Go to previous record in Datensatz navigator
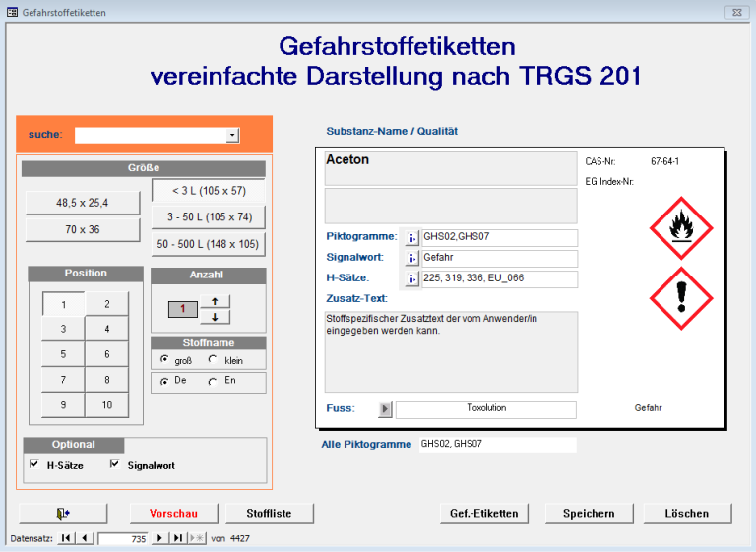The image size is (756, 552). pos(85,538)
